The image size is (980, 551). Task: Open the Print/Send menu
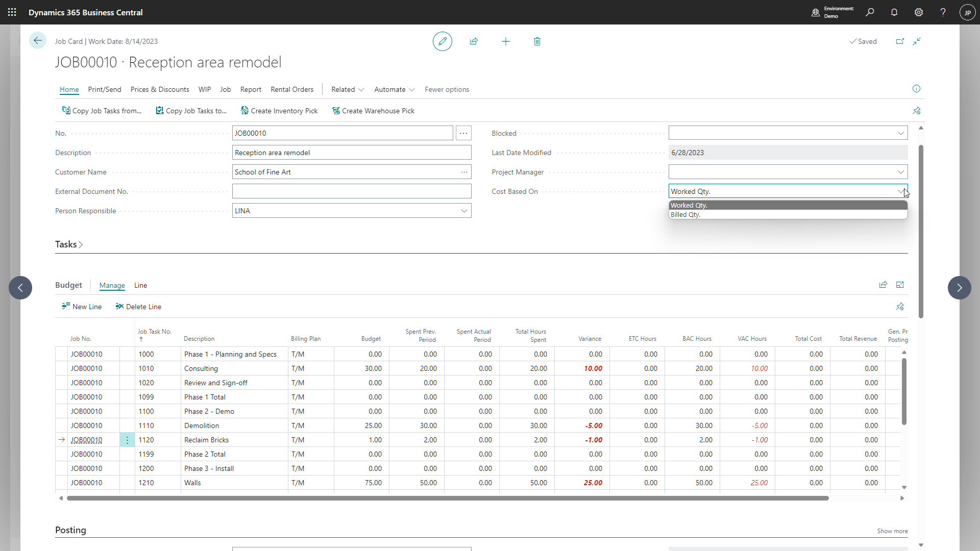pos(105,89)
